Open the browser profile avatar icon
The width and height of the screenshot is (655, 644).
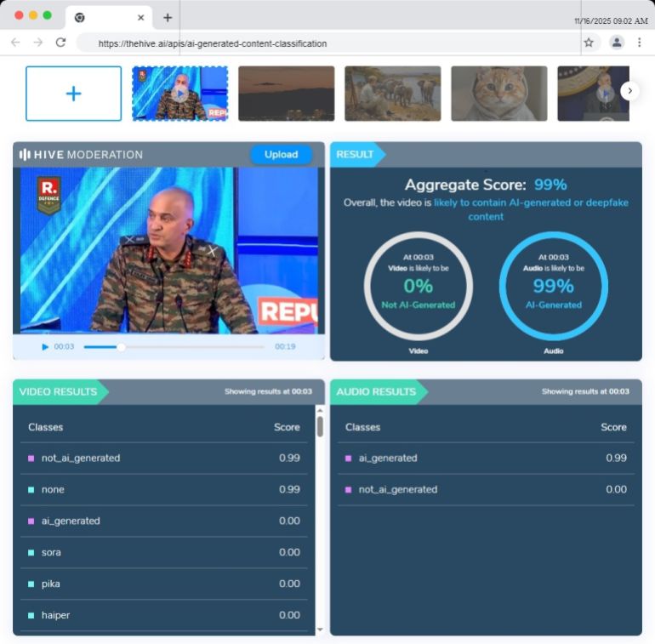point(617,43)
